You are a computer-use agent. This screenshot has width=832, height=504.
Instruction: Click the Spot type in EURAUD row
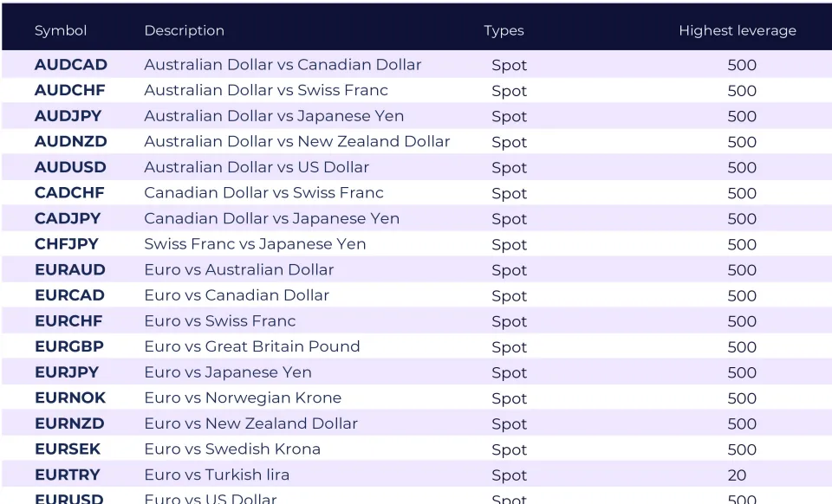pos(510,270)
